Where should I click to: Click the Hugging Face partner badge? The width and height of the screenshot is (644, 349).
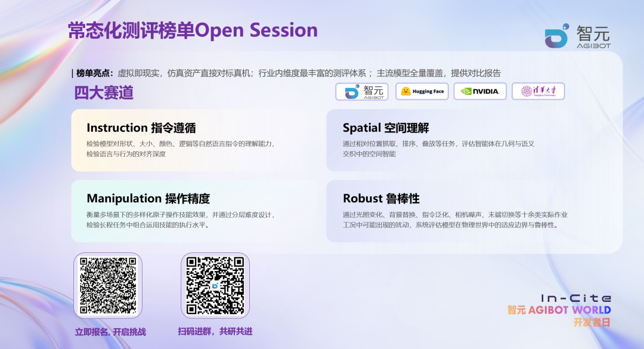click(x=422, y=91)
